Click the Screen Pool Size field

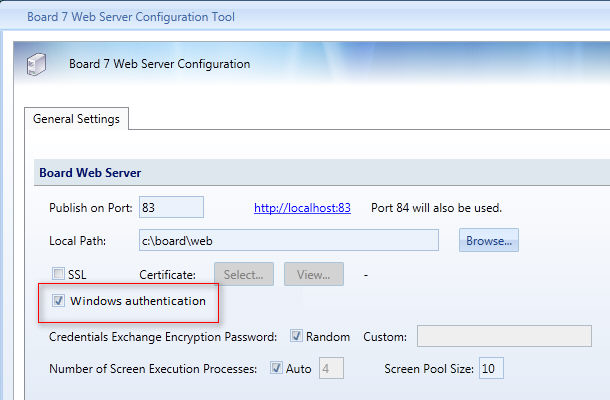click(x=491, y=368)
